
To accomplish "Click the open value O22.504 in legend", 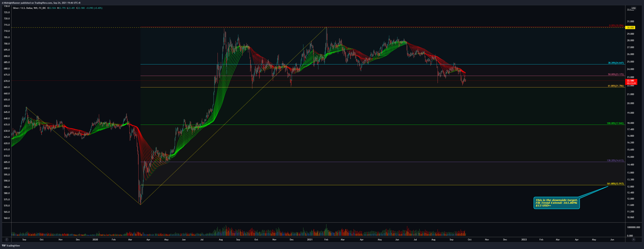I will point(52,8).
